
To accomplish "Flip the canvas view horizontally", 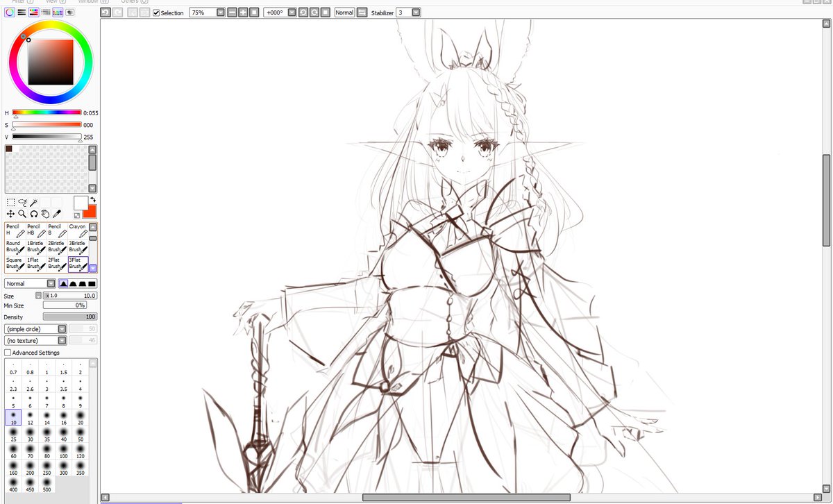I will 362,12.
